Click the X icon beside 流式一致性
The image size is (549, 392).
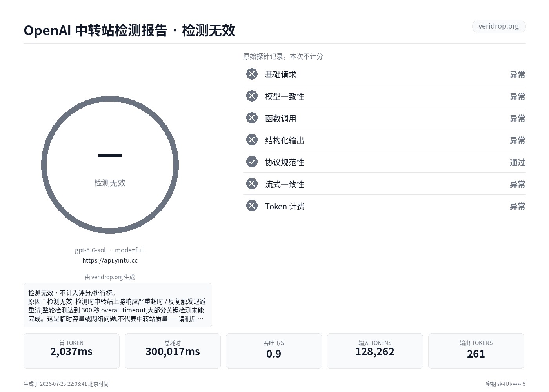point(252,184)
